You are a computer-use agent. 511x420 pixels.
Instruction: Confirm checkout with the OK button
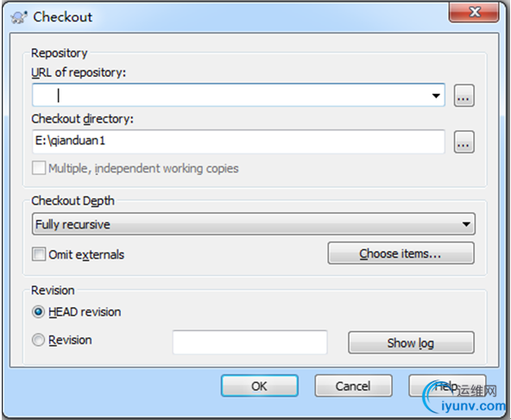260,386
